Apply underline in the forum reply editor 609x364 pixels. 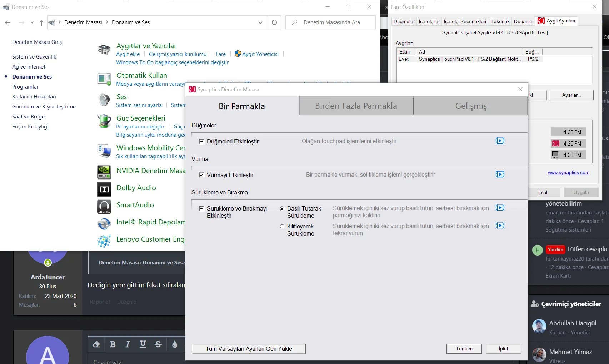click(143, 344)
